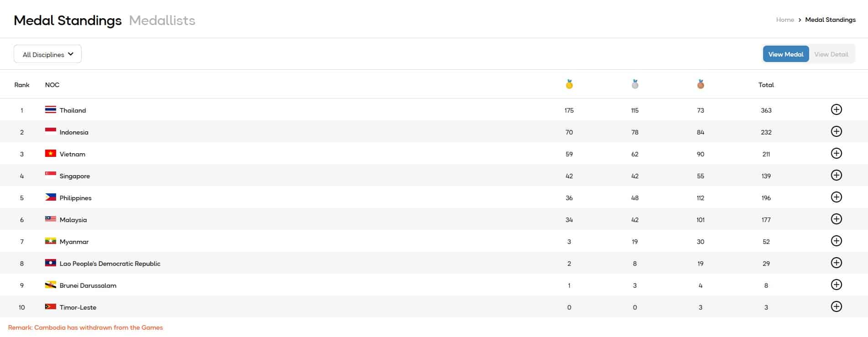Click the Malaysia flag icon
Screen dimensions: 868x337
click(x=50, y=219)
